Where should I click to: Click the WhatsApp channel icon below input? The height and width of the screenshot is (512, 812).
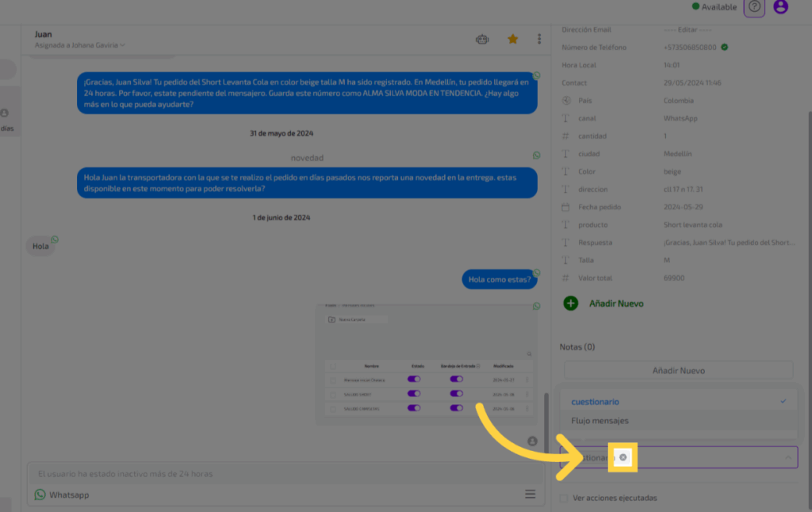coord(40,495)
